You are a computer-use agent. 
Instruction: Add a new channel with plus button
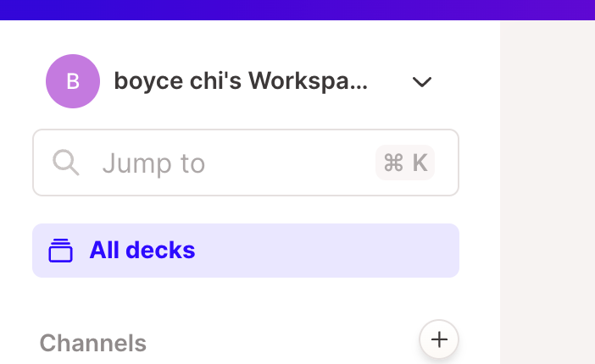coord(439,339)
